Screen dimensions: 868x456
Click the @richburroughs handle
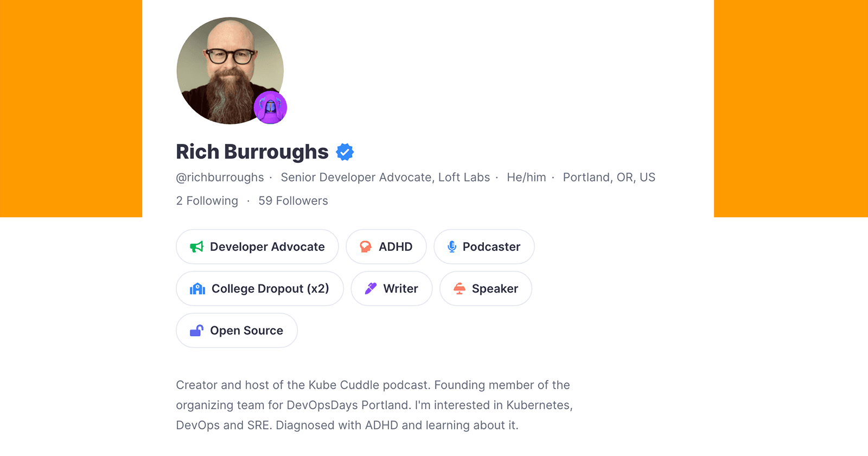[219, 177]
